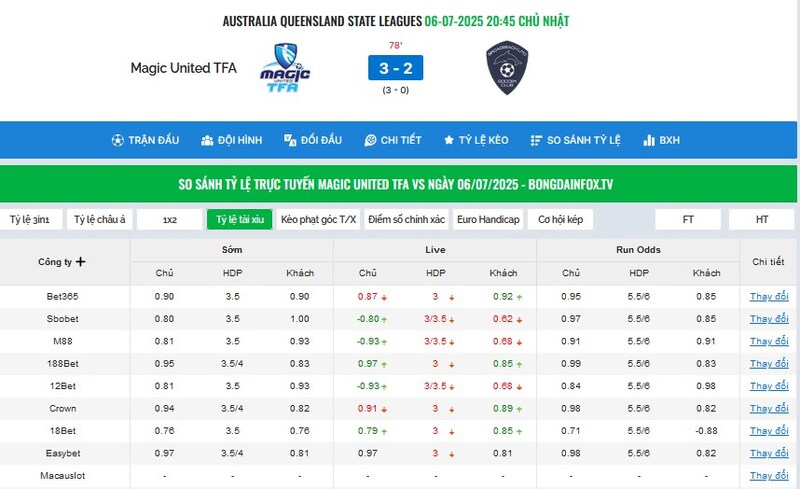
Task: Click the star icon beside TỶ LỆ KÈO
Action: point(448,140)
